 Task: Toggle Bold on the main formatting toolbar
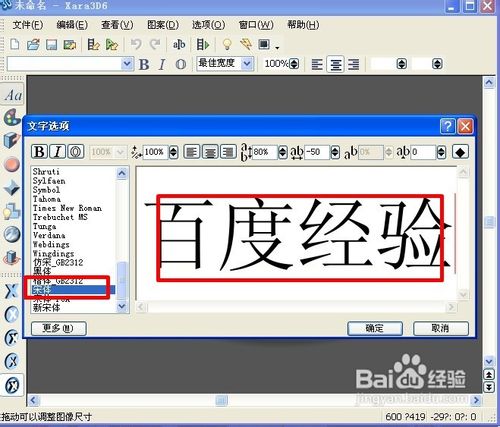pyautogui.click(x=144, y=64)
